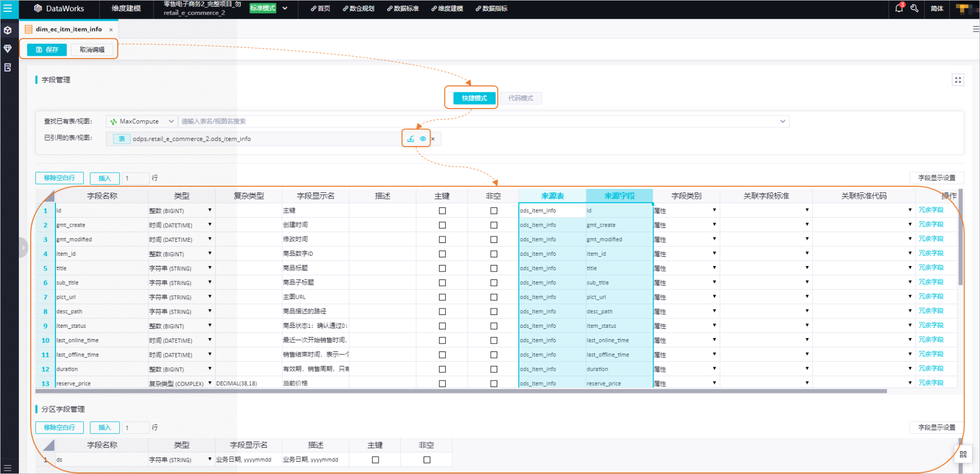Open the document icon in left sidebar
The width and height of the screenshot is (980, 474).
pyautogui.click(x=8, y=68)
